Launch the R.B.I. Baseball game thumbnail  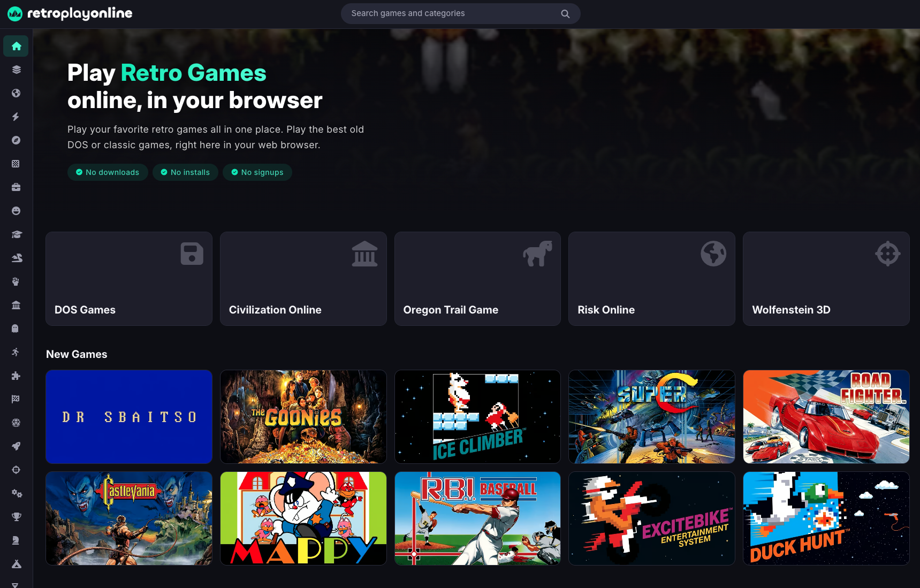477,518
